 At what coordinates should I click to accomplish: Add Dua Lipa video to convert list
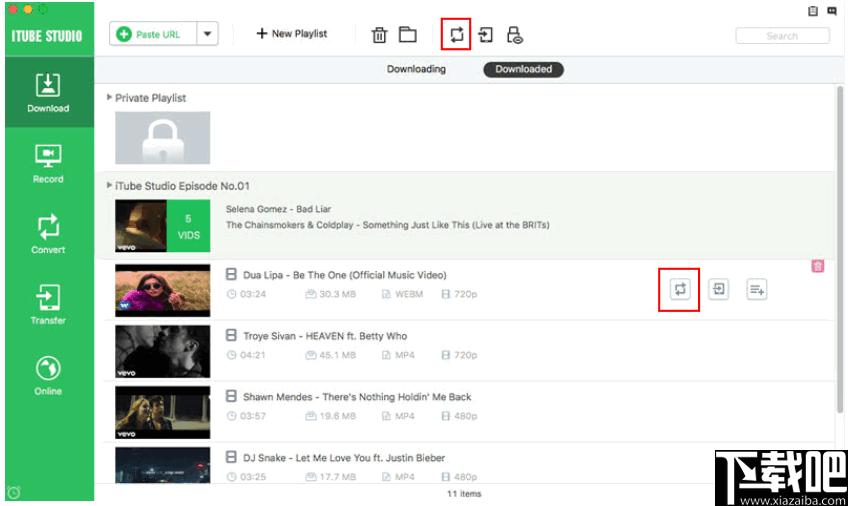click(680, 289)
